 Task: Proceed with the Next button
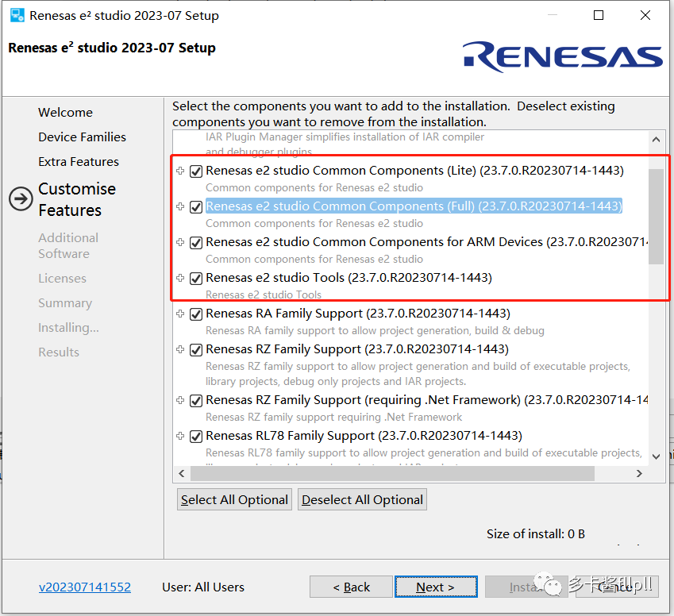(x=436, y=587)
